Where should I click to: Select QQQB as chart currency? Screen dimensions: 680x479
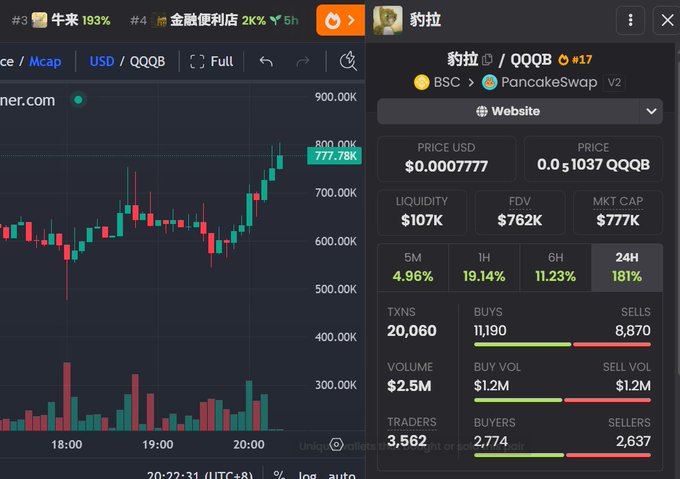147,62
